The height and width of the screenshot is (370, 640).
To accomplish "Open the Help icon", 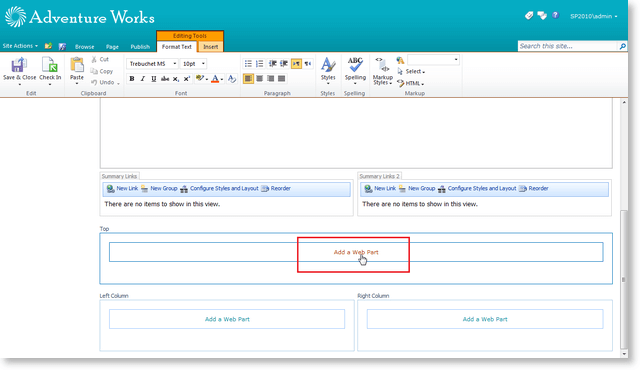I will (555, 15).
